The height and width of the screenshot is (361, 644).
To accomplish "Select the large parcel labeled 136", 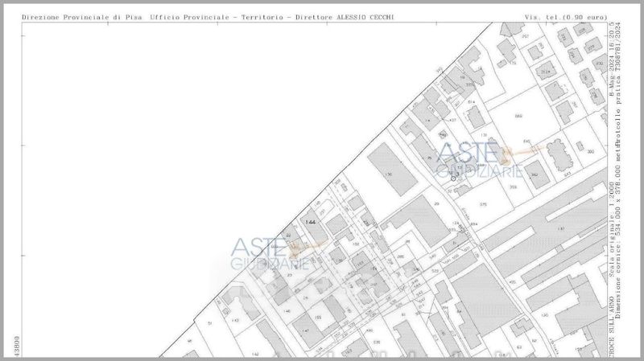I will (x=389, y=174).
